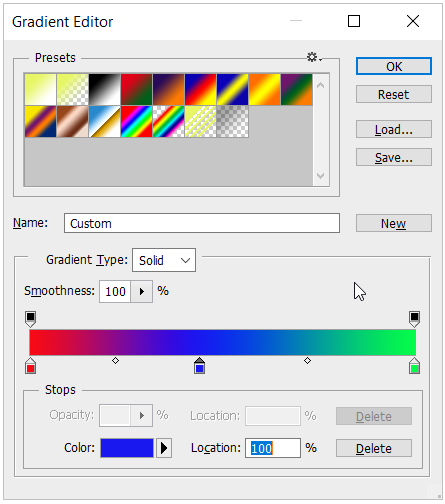
Task: Maximize the Gradient Editor window
Action: click(354, 21)
